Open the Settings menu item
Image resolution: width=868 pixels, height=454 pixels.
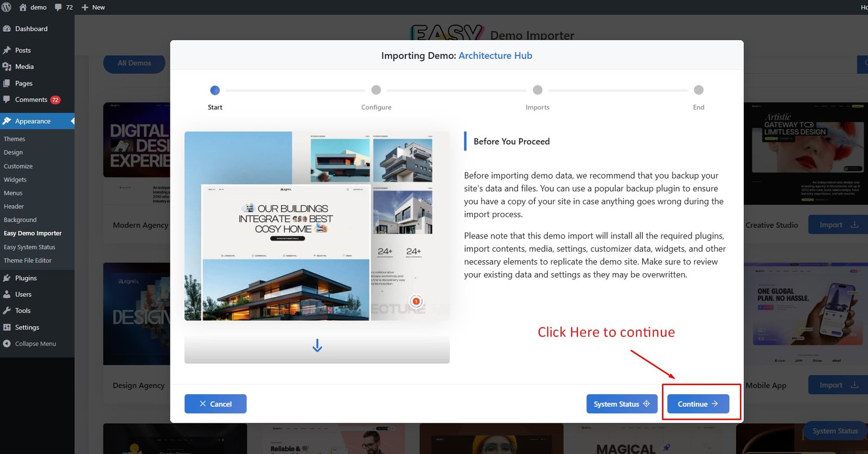pos(37,327)
